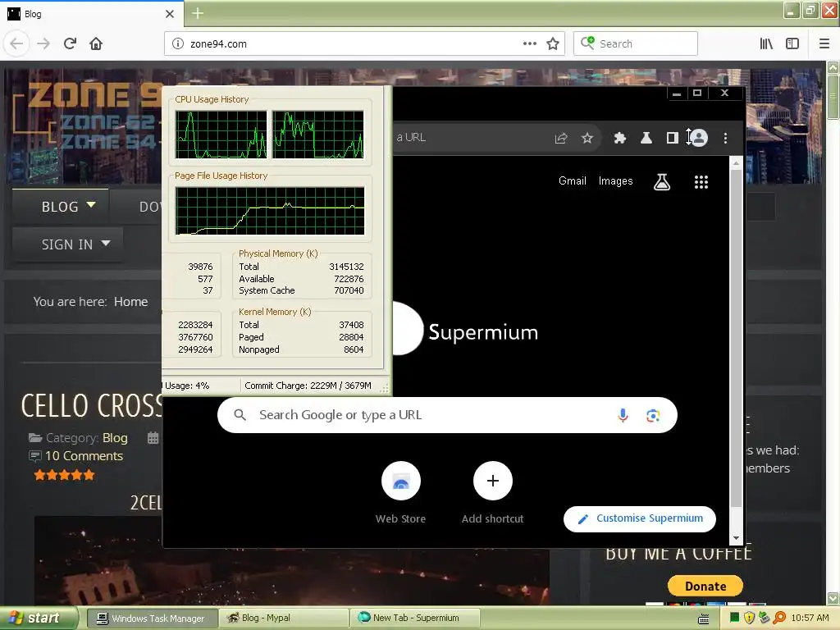Go back in Mypal browser
The height and width of the screenshot is (630, 840).
tap(16, 43)
